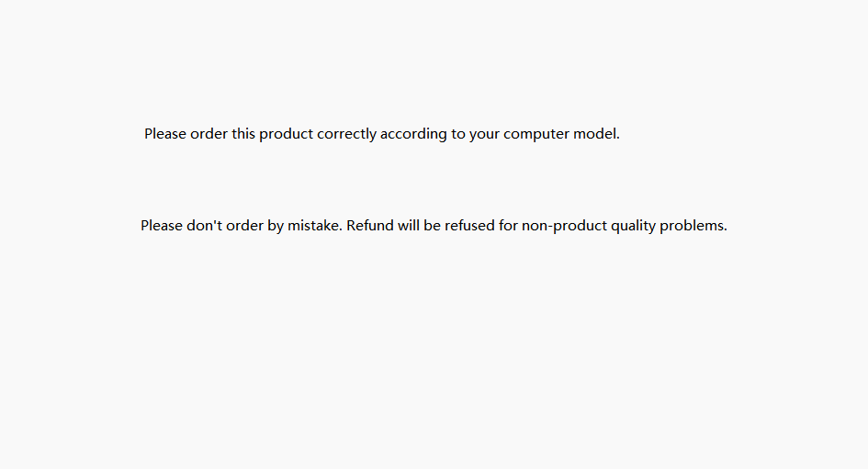Click "order" in the computer model sentence

point(209,134)
